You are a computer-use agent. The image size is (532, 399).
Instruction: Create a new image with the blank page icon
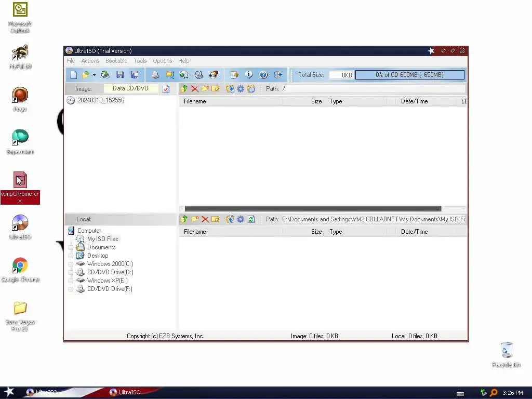(73, 75)
